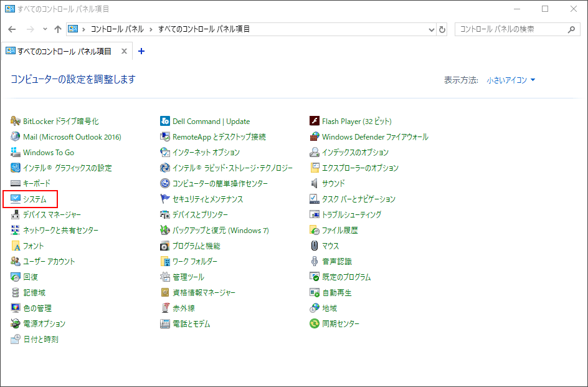
Task: Open the 日付と時刻 calendar icon
Action: 16,340
